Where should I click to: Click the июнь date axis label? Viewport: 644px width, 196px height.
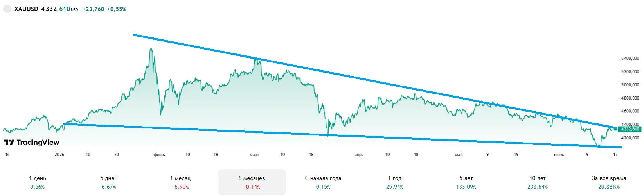[559, 155]
